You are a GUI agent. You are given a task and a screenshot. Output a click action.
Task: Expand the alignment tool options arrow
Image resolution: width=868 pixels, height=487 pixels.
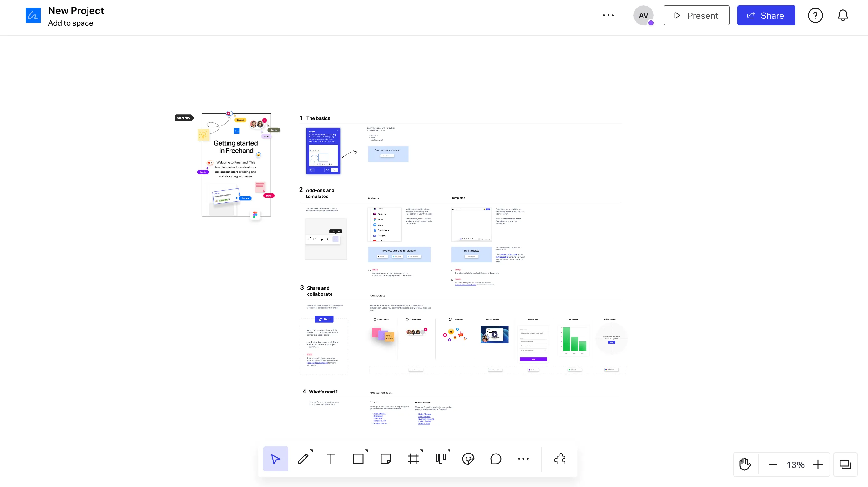449,451
